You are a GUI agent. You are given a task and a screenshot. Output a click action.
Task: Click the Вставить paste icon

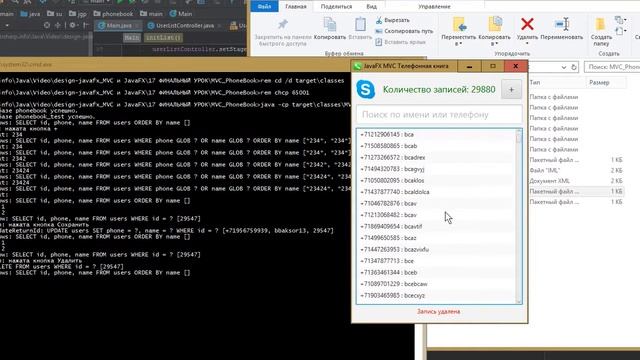pyautogui.click(x=360, y=24)
